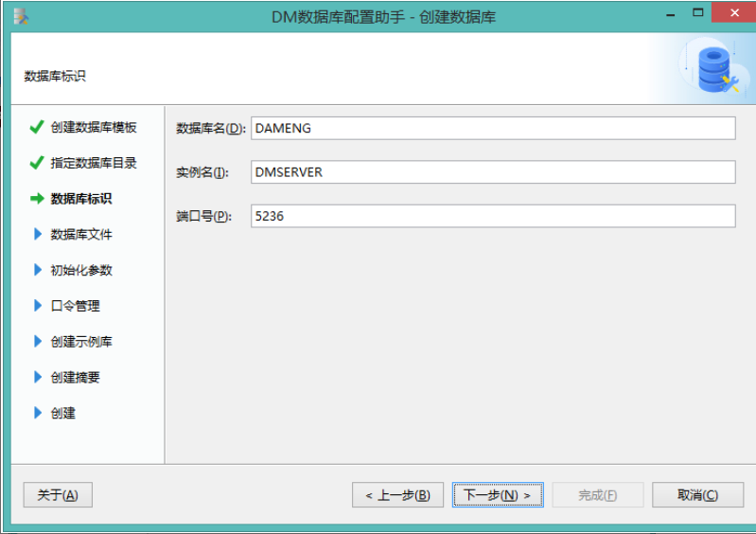Close the DM数据库配置助手 window
Viewport: 756px width, 534px height.
(734, 12)
